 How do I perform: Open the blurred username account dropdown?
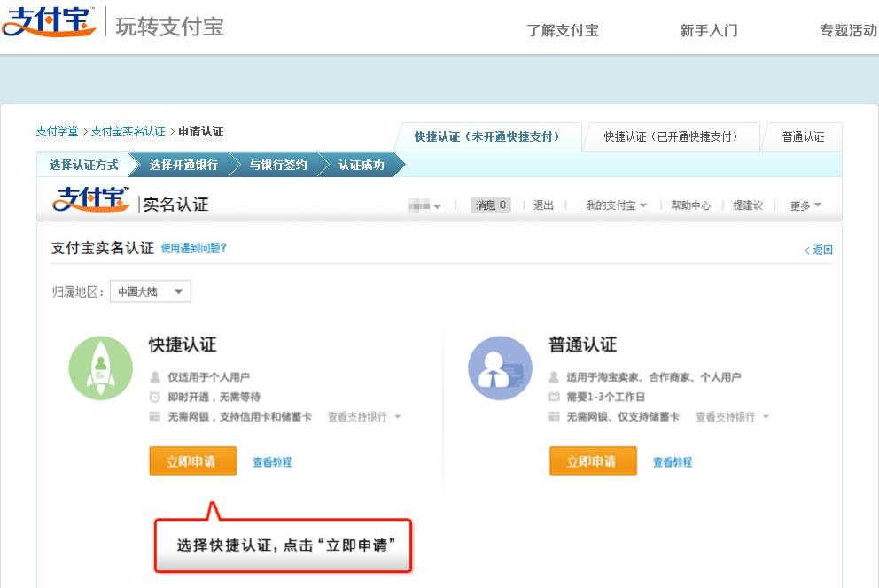[x=424, y=205]
